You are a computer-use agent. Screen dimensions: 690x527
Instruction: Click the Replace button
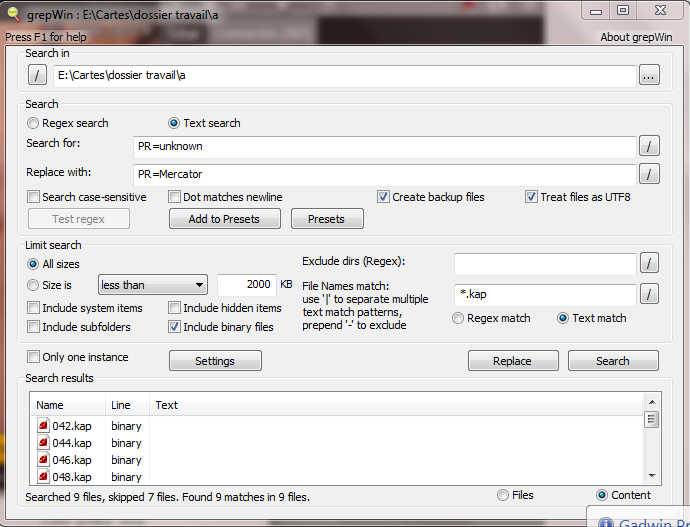coord(512,361)
